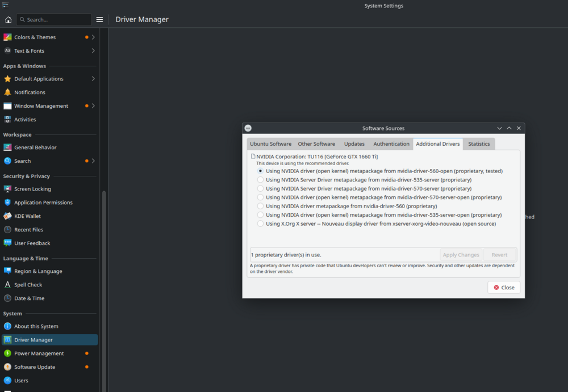This screenshot has height=392, width=568.
Task: Select nvidia-driver-570-server radio button
Action: pyautogui.click(x=260, y=188)
